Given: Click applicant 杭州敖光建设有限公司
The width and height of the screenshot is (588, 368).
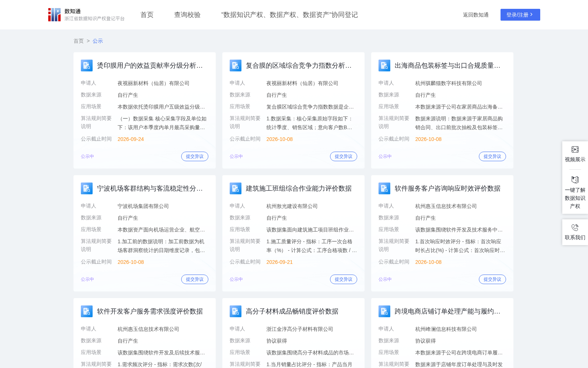Looking at the screenshot, I should [x=292, y=206].
